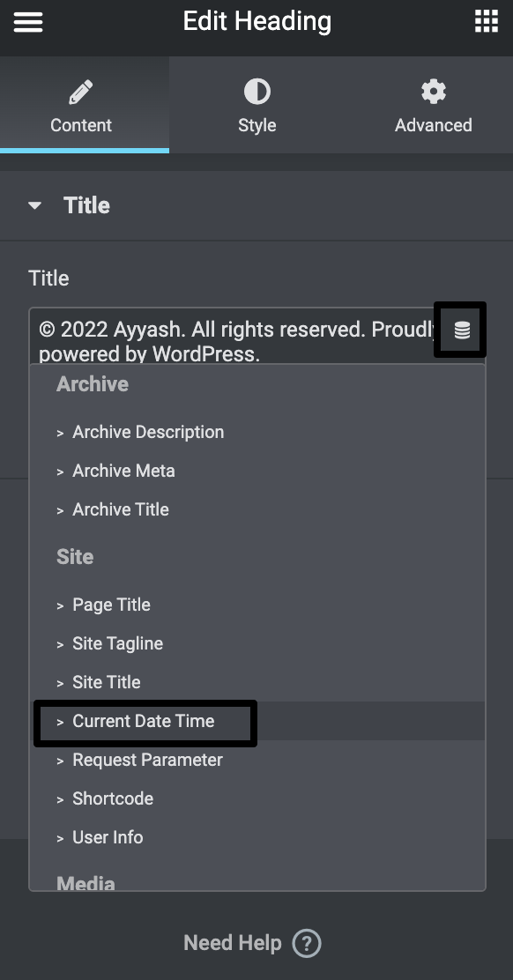
Task: Choose User Info dynamic tag
Action: click(108, 837)
